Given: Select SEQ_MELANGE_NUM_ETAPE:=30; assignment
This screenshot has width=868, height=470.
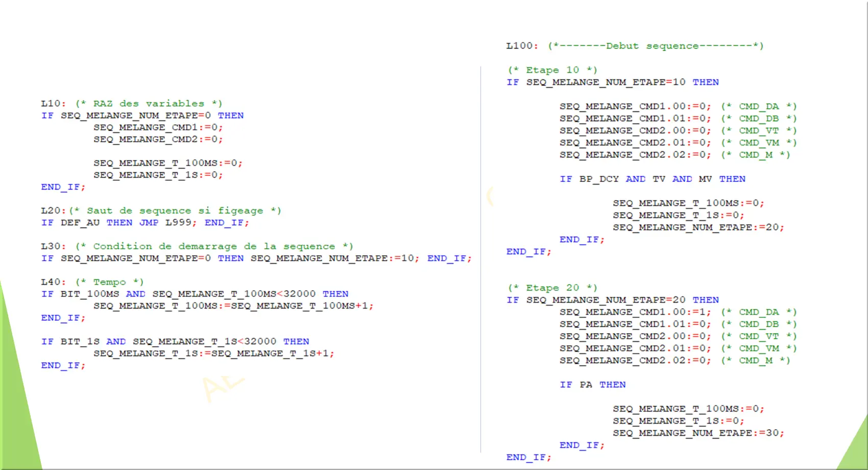Looking at the screenshot, I should coord(698,433).
